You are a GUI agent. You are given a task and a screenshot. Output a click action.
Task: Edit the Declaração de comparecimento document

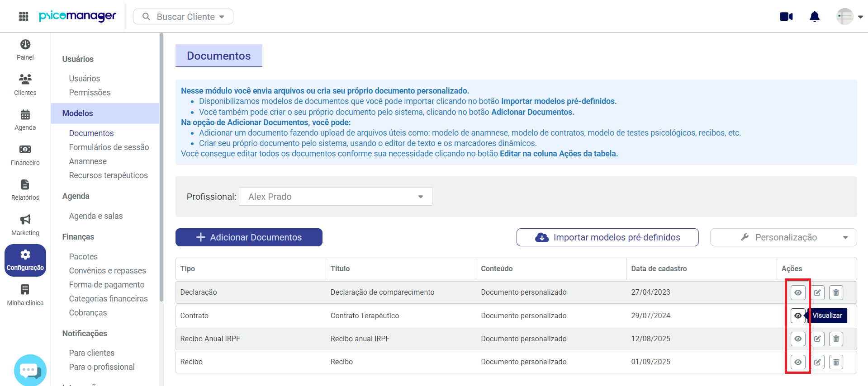817,292
